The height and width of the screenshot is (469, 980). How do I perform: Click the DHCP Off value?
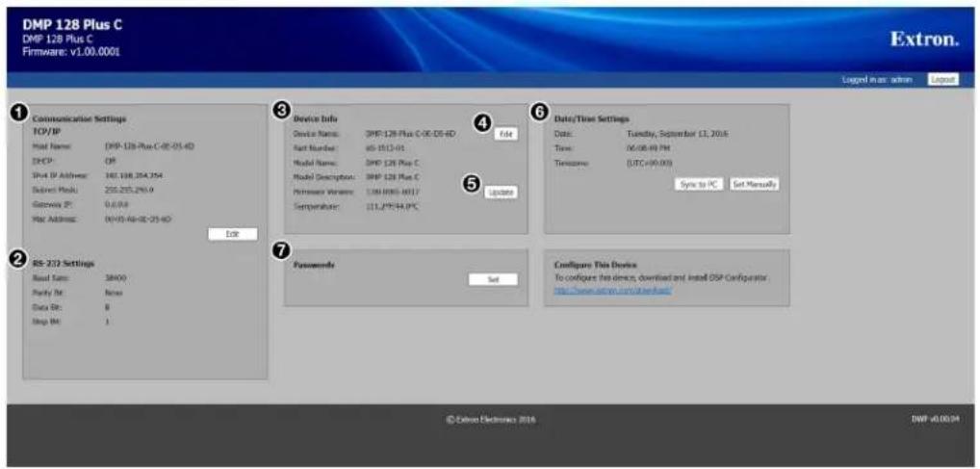(109, 161)
